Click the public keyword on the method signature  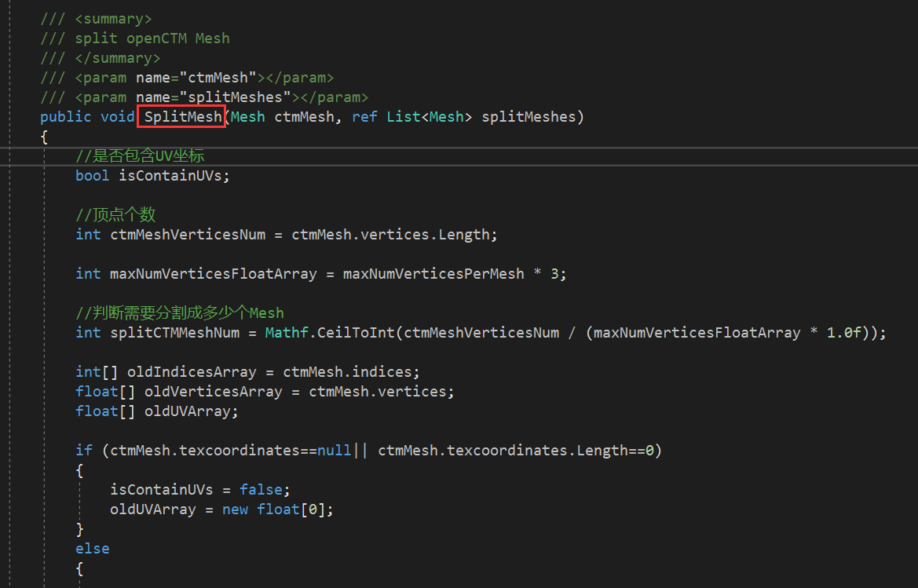[x=65, y=116]
